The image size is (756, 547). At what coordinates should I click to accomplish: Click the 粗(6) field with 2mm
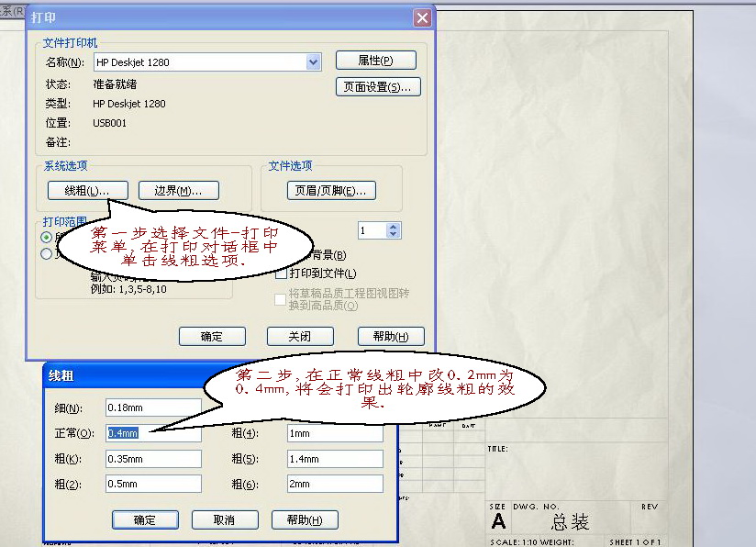(335, 484)
